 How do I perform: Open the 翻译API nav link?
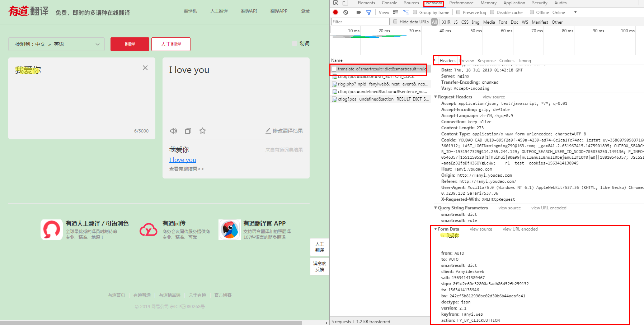tap(249, 11)
